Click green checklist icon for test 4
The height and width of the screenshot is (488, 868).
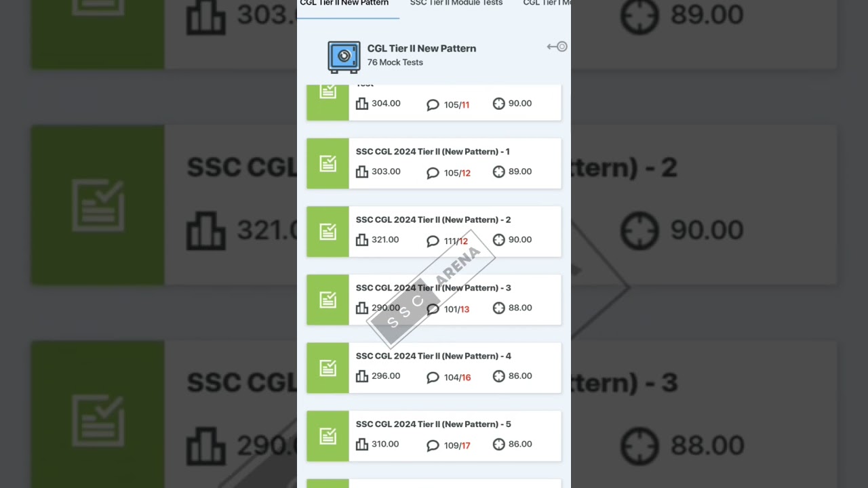pos(328,368)
